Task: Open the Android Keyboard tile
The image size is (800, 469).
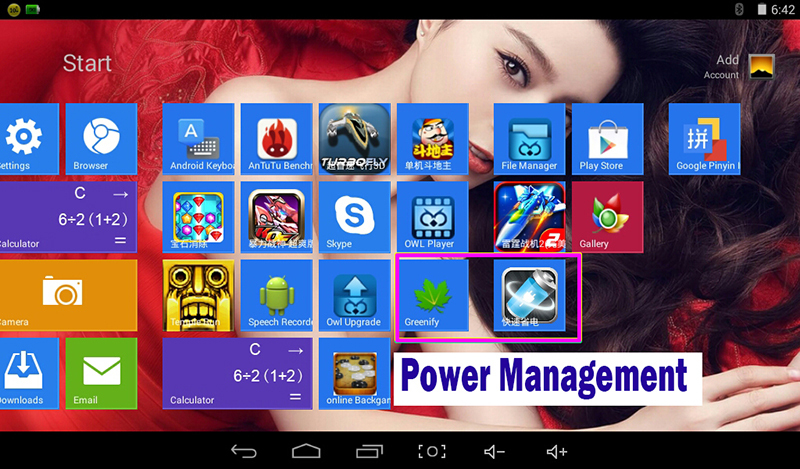Action: [199, 139]
